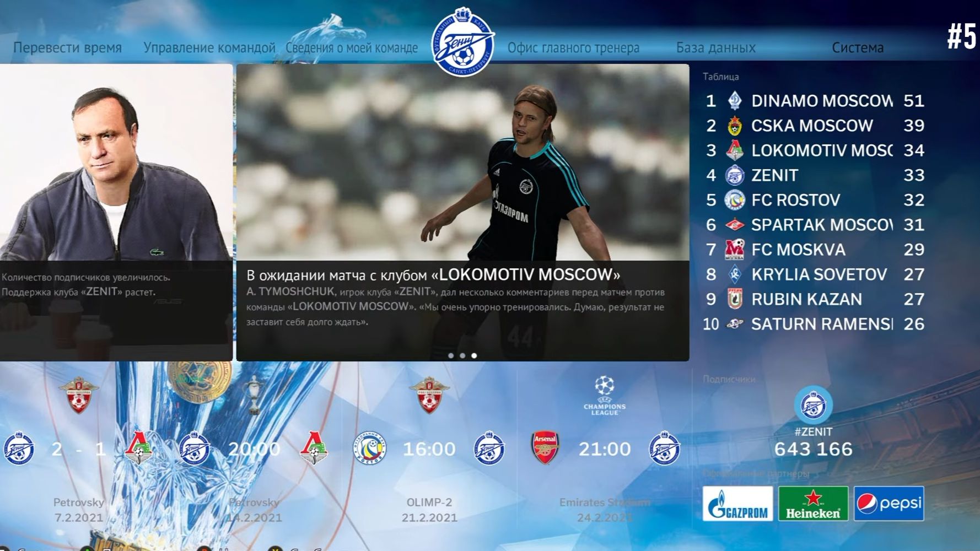Click Spartak Moscow crest in table
This screenshot has height=551, width=980.
(734, 225)
